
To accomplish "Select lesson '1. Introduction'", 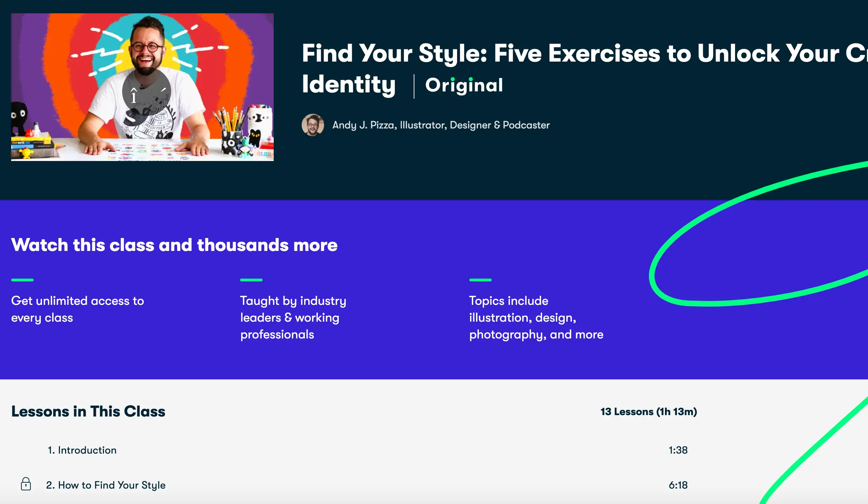I will pos(82,450).
